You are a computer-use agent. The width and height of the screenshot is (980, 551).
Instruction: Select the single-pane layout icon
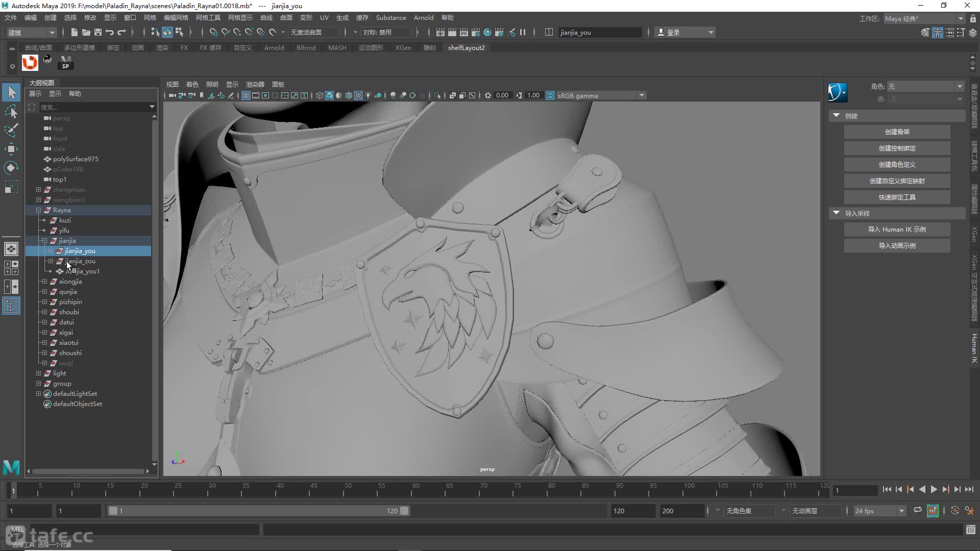coord(11,249)
